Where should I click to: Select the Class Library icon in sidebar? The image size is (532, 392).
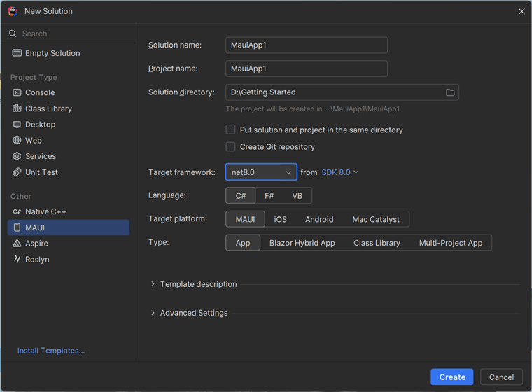coord(17,108)
